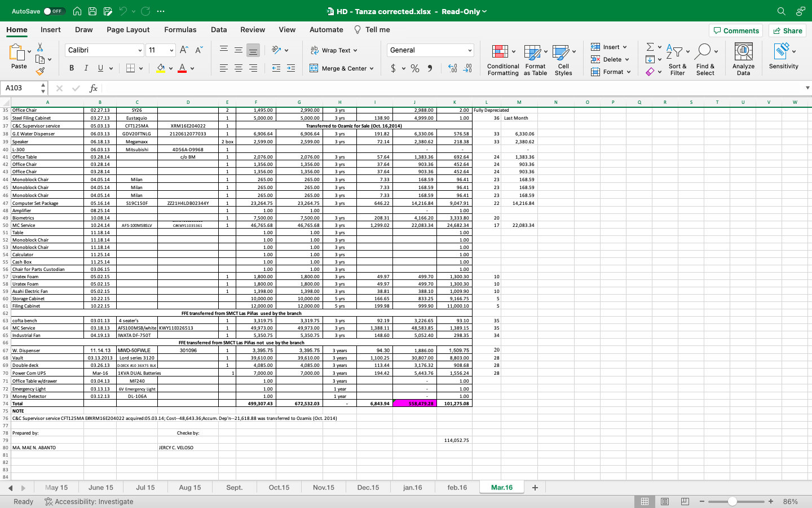This screenshot has width=812, height=508.
Task: Click Accessibility: Investigate in status bar
Action: [89, 501]
